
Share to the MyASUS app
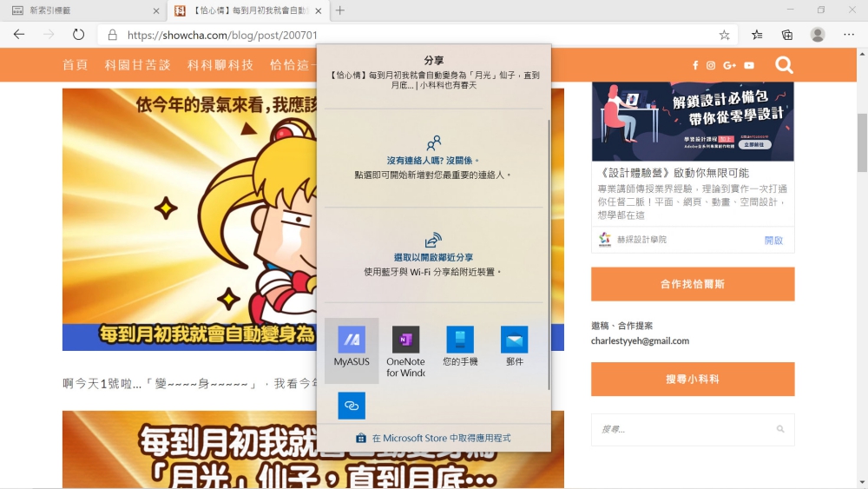tap(352, 350)
